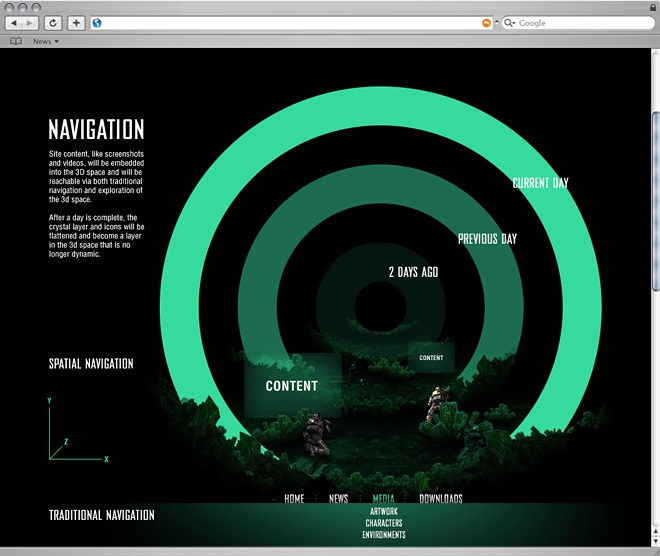
Task: Reload the page with the refresh button
Action: (x=53, y=22)
